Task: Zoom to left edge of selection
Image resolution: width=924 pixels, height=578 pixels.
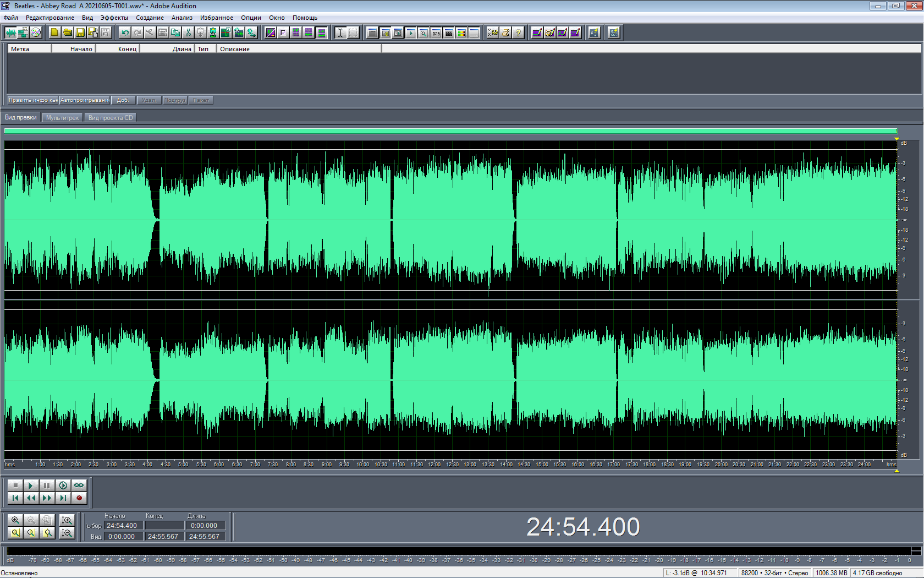Action: coord(31,533)
